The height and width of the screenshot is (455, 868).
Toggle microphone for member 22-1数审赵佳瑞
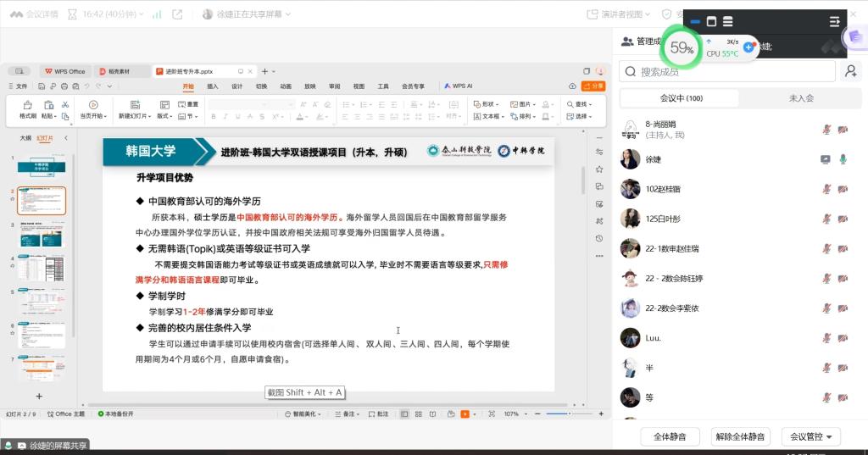(x=826, y=248)
